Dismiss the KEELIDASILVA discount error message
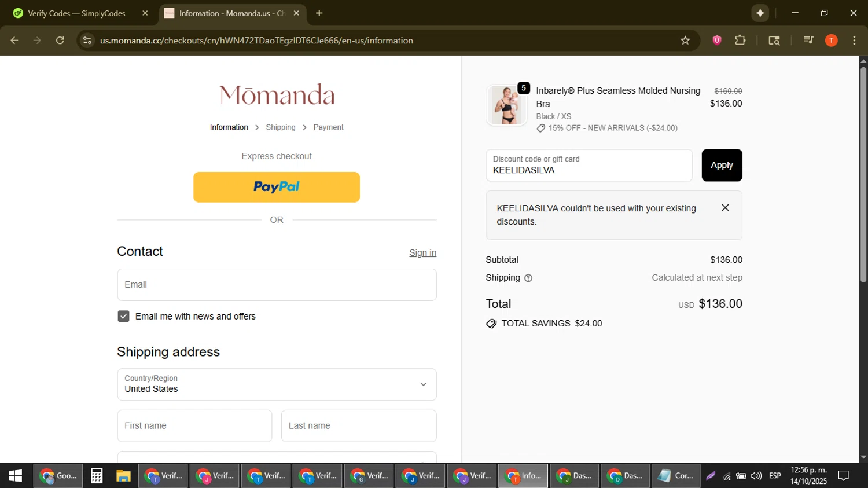The image size is (868, 488). (x=725, y=208)
